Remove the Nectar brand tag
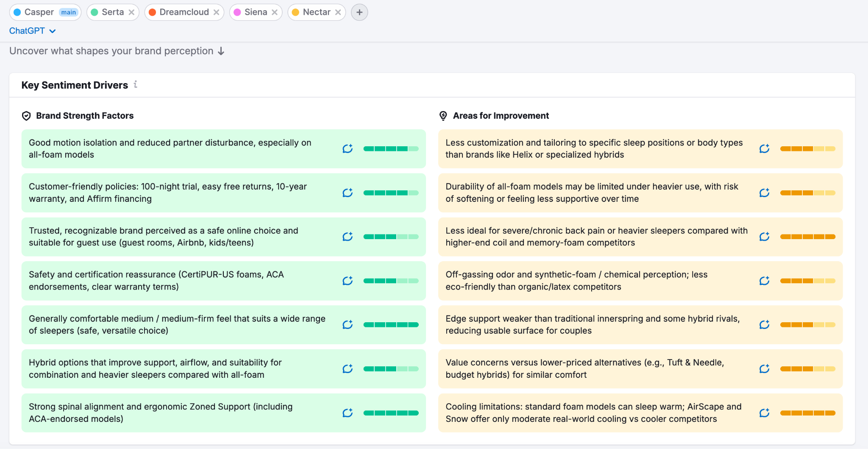The image size is (868, 449). pyautogui.click(x=338, y=12)
